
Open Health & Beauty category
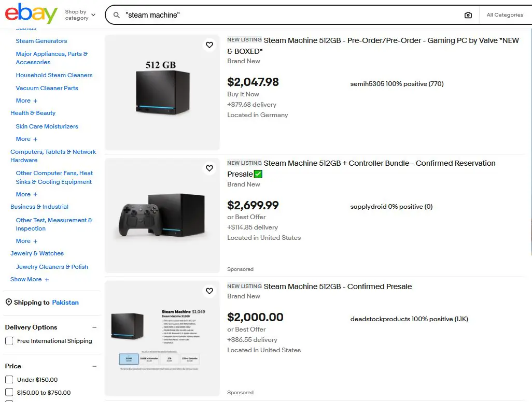tap(33, 113)
